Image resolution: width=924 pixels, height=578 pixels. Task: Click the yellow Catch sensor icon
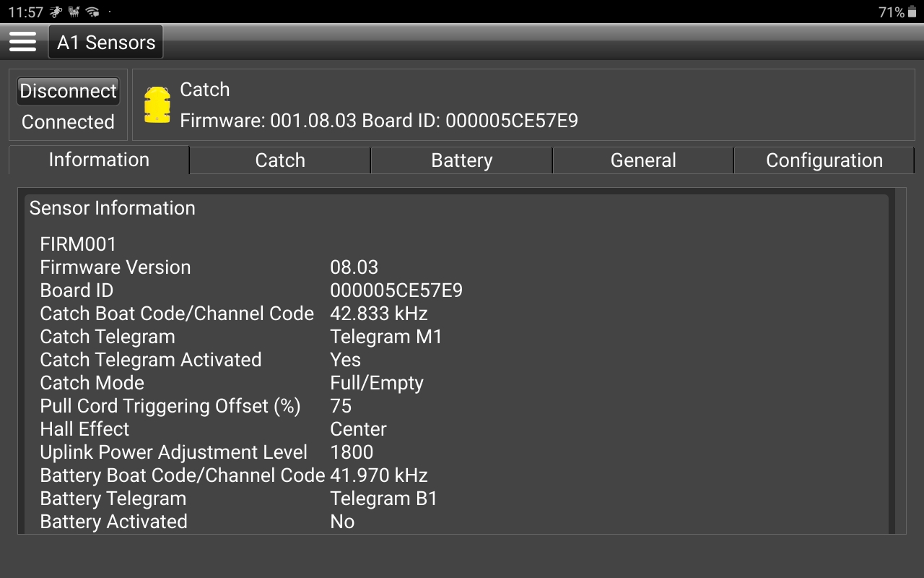(157, 105)
